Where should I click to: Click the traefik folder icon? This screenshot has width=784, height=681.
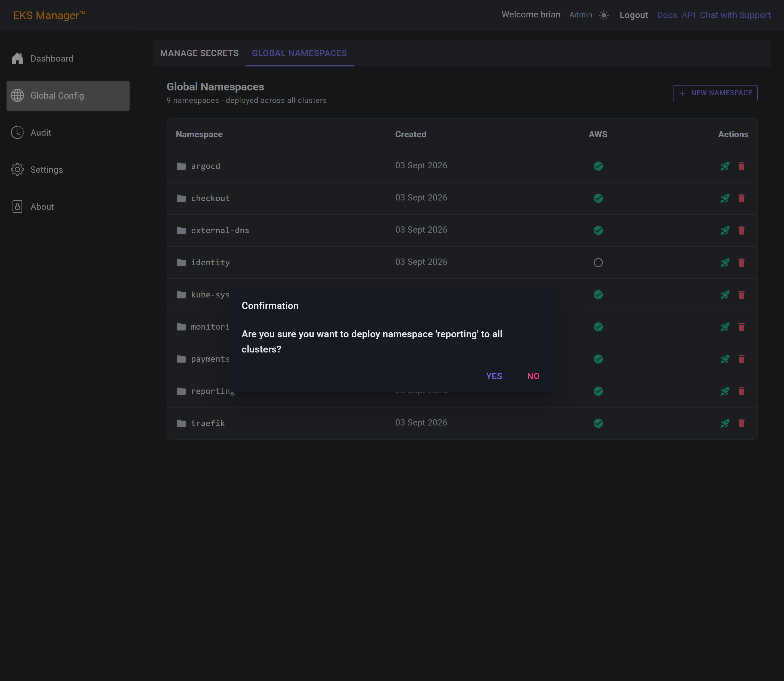pyautogui.click(x=181, y=423)
